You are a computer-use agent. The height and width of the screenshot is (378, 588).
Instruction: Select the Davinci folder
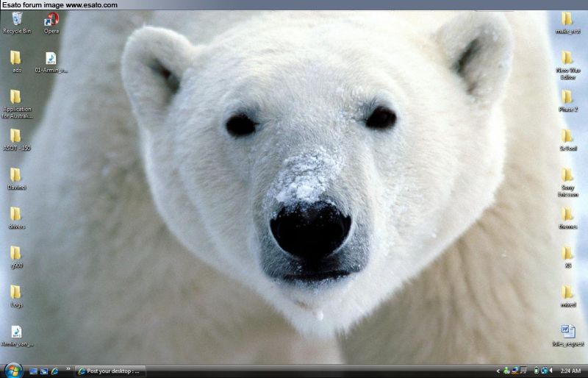pos(16,179)
